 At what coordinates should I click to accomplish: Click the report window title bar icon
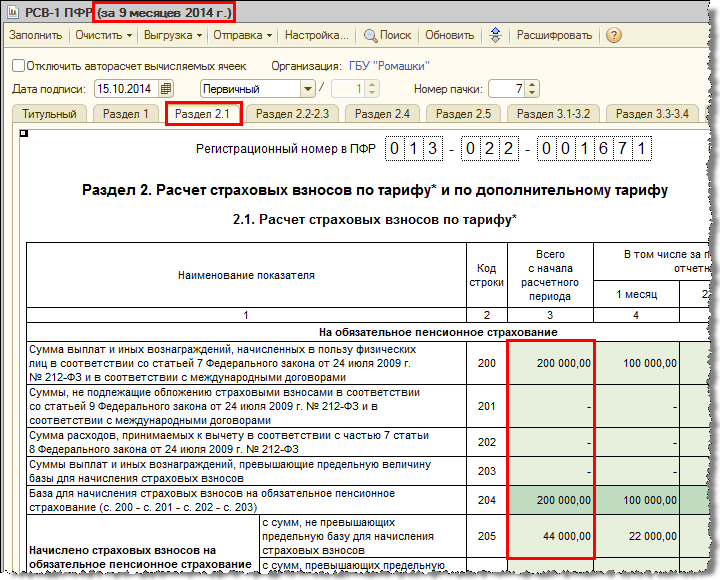click(13, 12)
